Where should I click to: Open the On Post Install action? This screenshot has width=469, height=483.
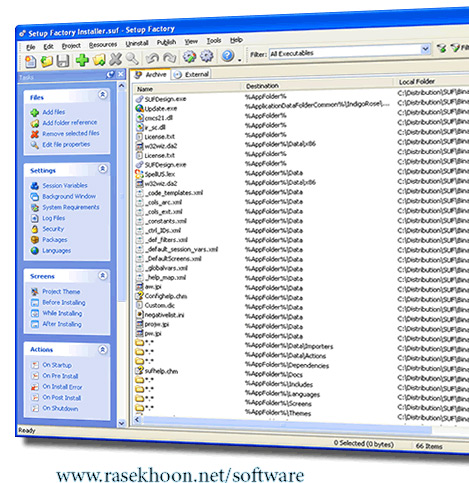61,398
